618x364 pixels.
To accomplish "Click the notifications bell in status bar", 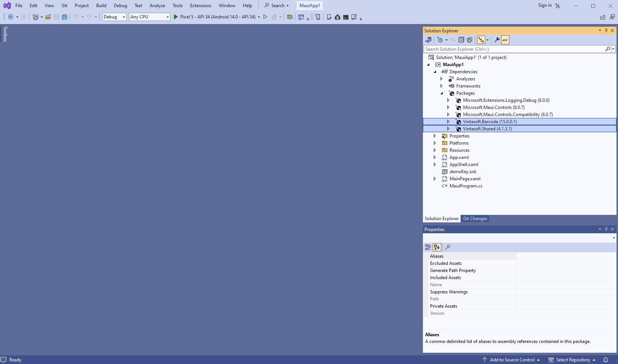I will (606, 360).
